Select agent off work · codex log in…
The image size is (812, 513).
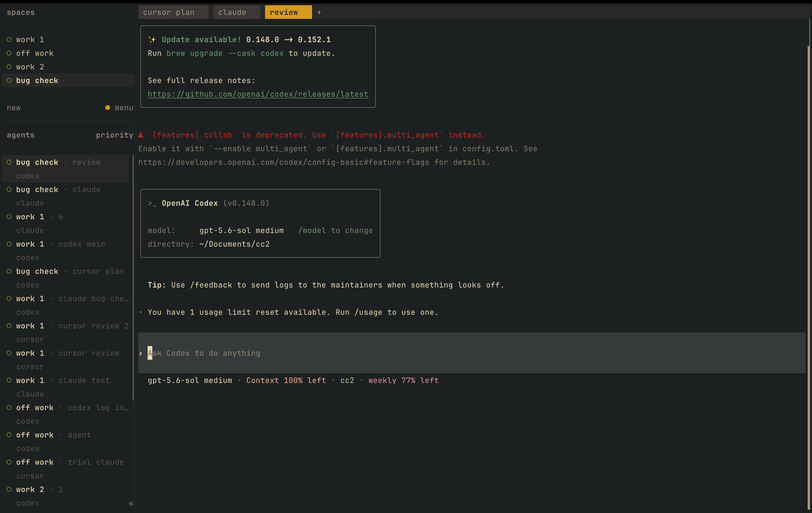[66, 414]
